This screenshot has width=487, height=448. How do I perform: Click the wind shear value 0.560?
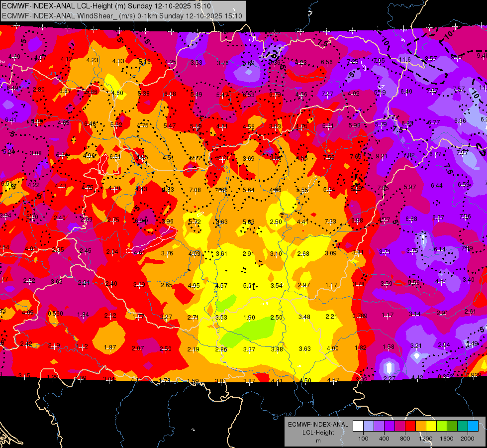point(56,314)
